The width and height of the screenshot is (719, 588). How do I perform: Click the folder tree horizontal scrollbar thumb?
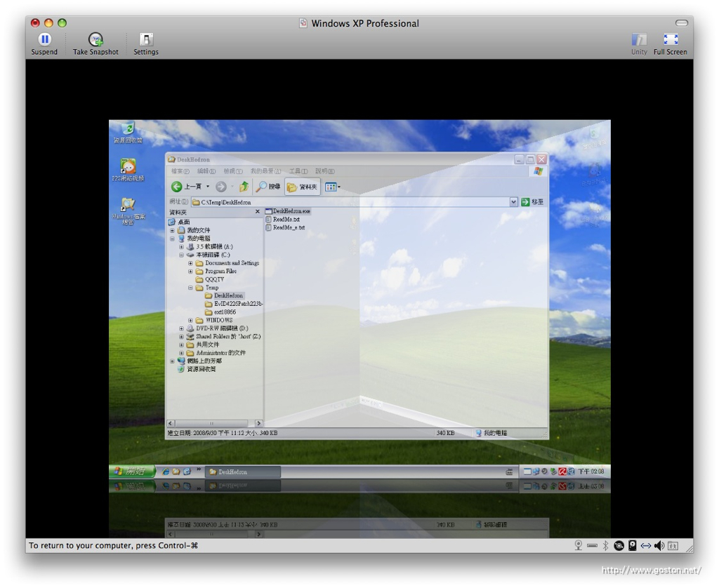[x=212, y=424]
